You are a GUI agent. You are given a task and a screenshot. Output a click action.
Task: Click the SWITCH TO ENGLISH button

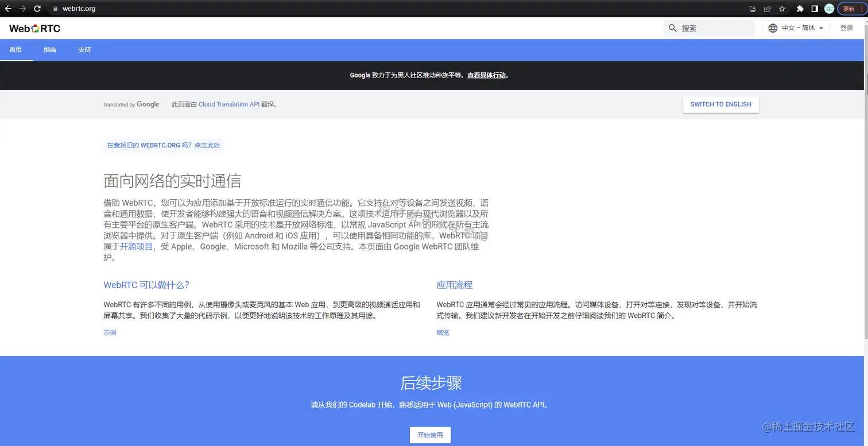pyautogui.click(x=720, y=104)
